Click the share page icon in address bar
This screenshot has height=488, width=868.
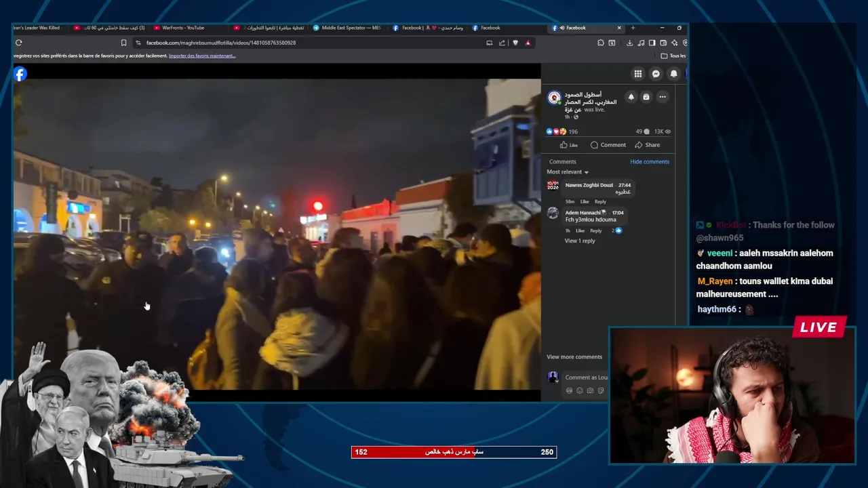tap(502, 43)
